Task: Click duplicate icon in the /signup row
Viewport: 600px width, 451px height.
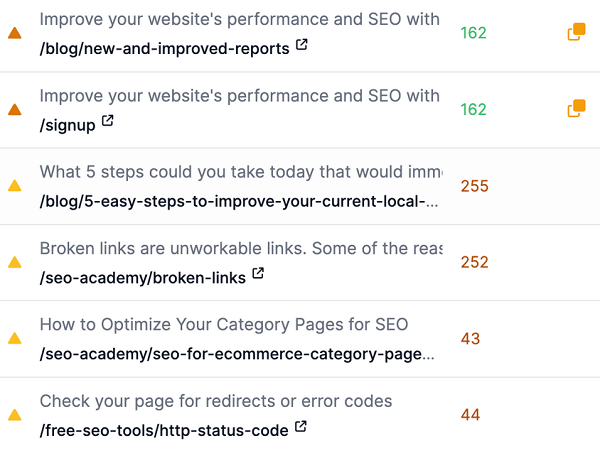Action: [x=576, y=108]
